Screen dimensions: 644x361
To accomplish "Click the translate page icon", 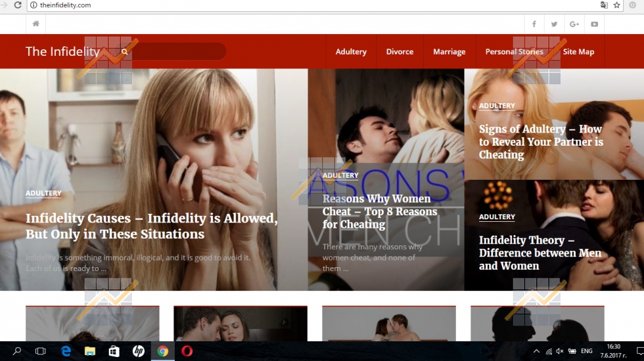I will (x=604, y=5).
